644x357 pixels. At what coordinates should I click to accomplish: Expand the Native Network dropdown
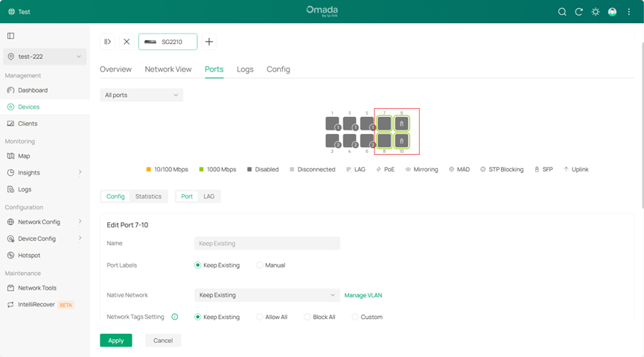(x=267, y=295)
